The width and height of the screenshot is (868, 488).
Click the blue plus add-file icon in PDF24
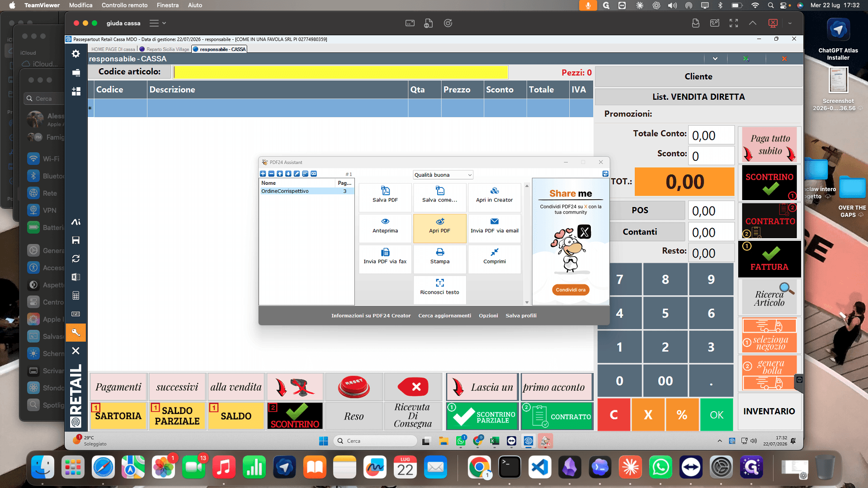point(263,174)
